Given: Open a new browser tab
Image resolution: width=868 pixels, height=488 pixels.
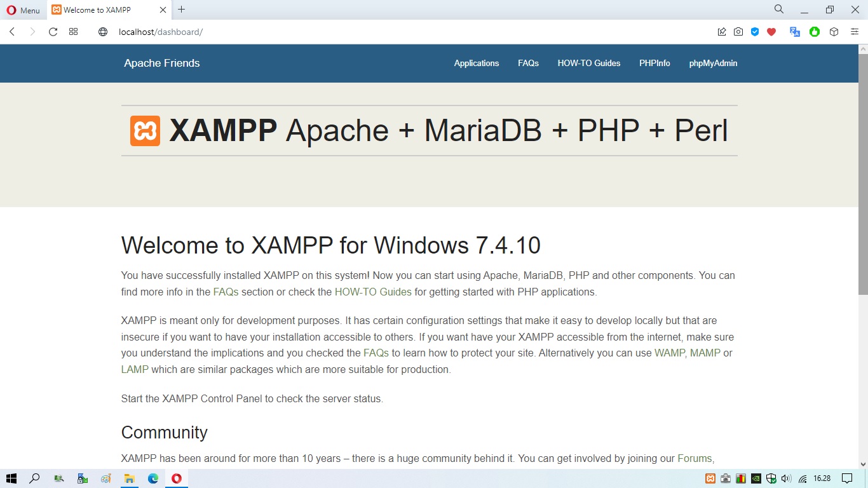Looking at the screenshot, I should click(x=182, y=10).
